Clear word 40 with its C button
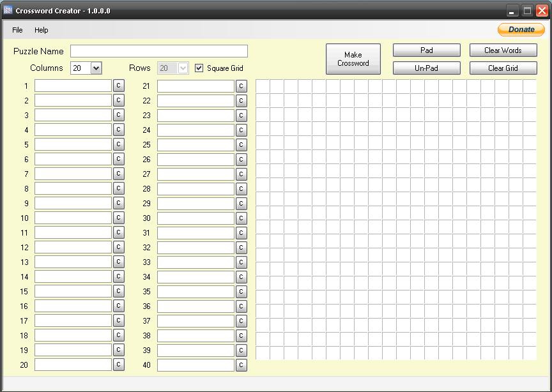 (x=241, y=365)
